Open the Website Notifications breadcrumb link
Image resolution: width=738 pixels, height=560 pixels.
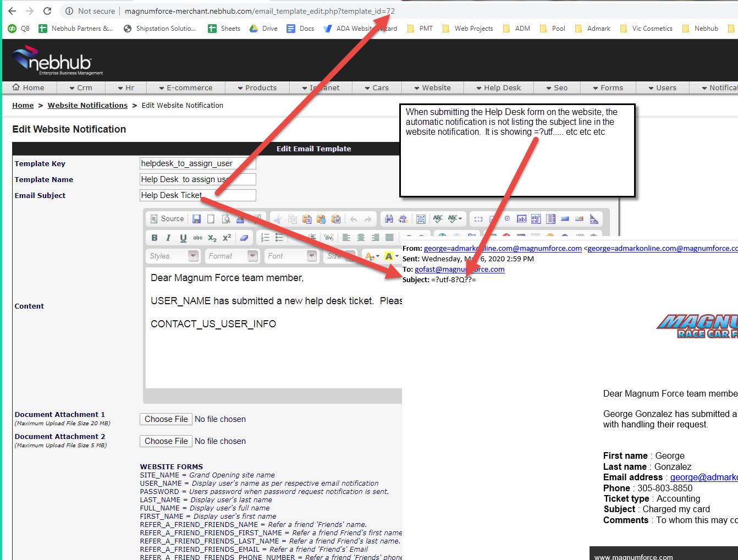(x=87, y=106)
